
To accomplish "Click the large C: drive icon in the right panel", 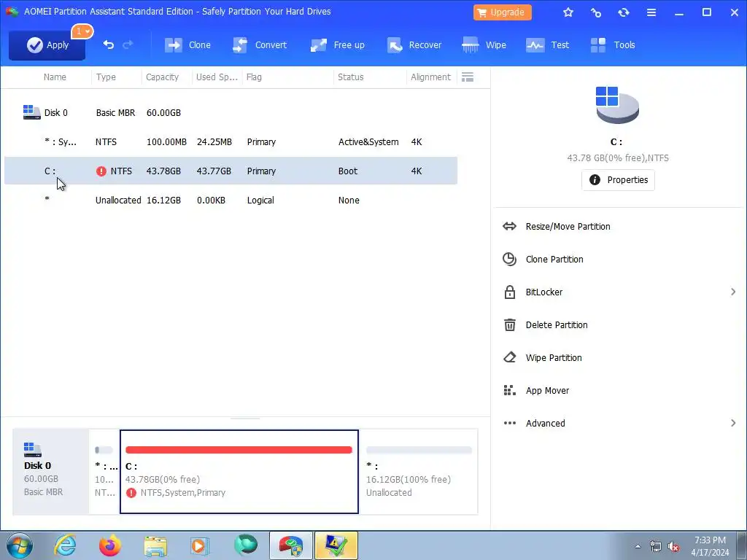I will coord(617,105).
